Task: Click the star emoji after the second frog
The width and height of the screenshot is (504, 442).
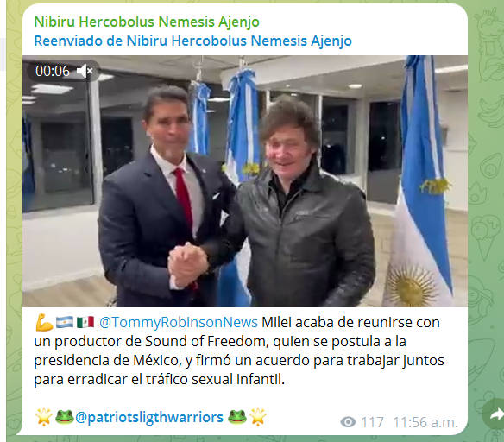Action: pyautogui.click(x=258, y=417)
